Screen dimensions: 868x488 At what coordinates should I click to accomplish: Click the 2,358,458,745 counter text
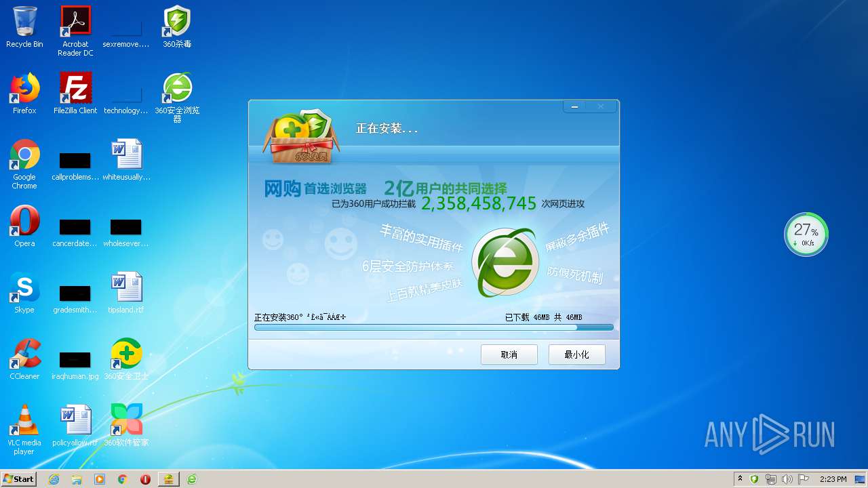(x=479, y=203)
